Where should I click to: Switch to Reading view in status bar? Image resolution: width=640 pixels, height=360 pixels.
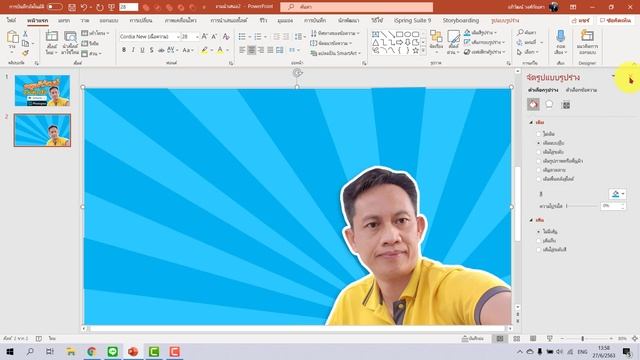pos(533,339)
